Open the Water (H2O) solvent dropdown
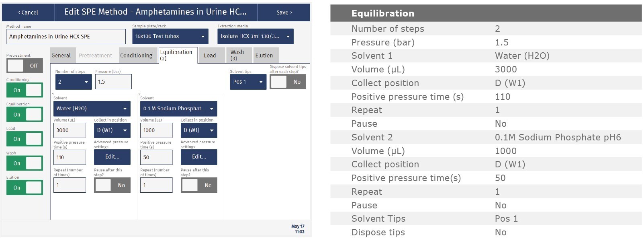This screenshot has height=245, width=644. coord(92,109)
